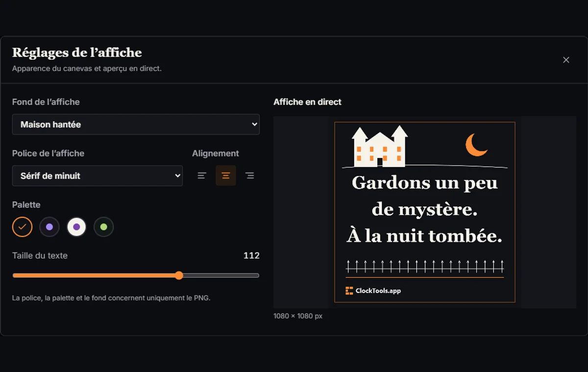Click the 'Alignement' label

coord(216,153)
